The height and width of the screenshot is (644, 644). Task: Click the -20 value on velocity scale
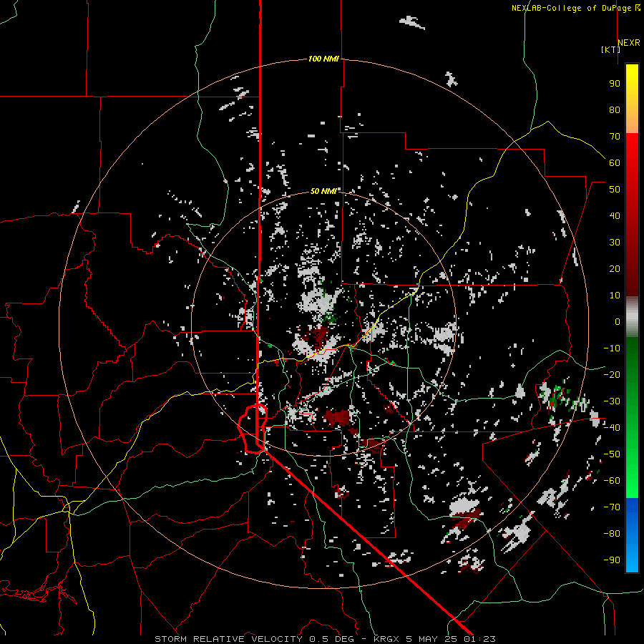pos(612,375)
